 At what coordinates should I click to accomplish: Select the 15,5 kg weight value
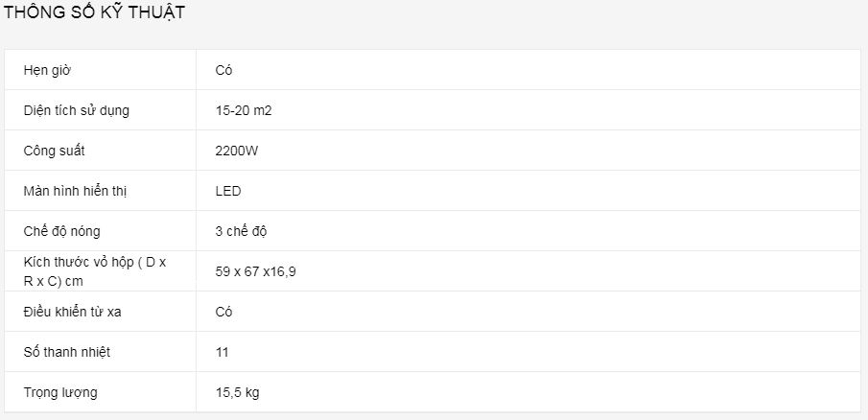click(238, 392)
